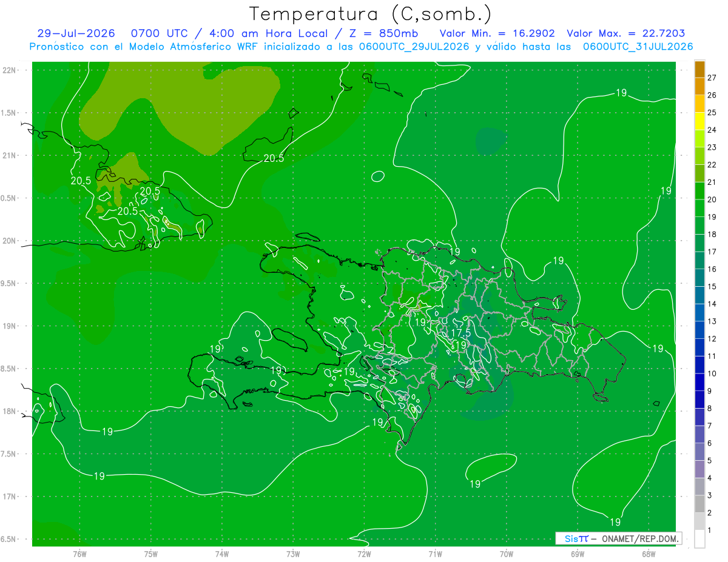Click the '18N' latitude axis label
The height and width of the screenshot is (562, 728).
click(x=9, y=411)
